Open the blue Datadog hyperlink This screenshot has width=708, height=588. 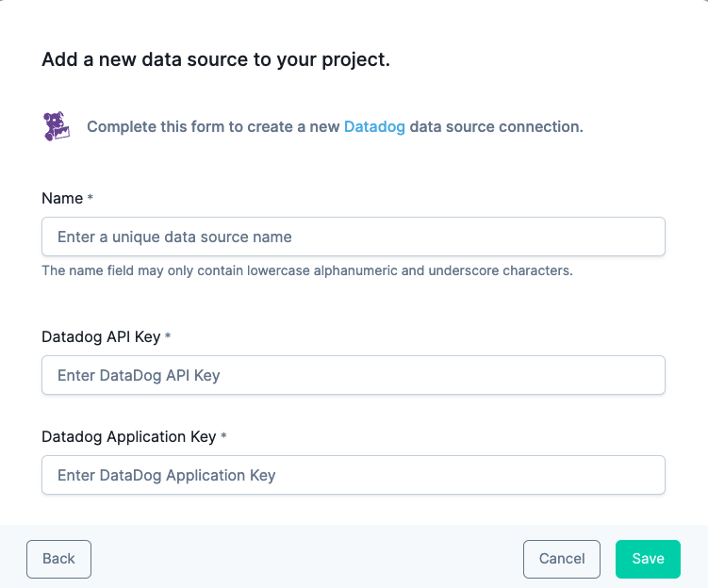(x=374, y=127)
